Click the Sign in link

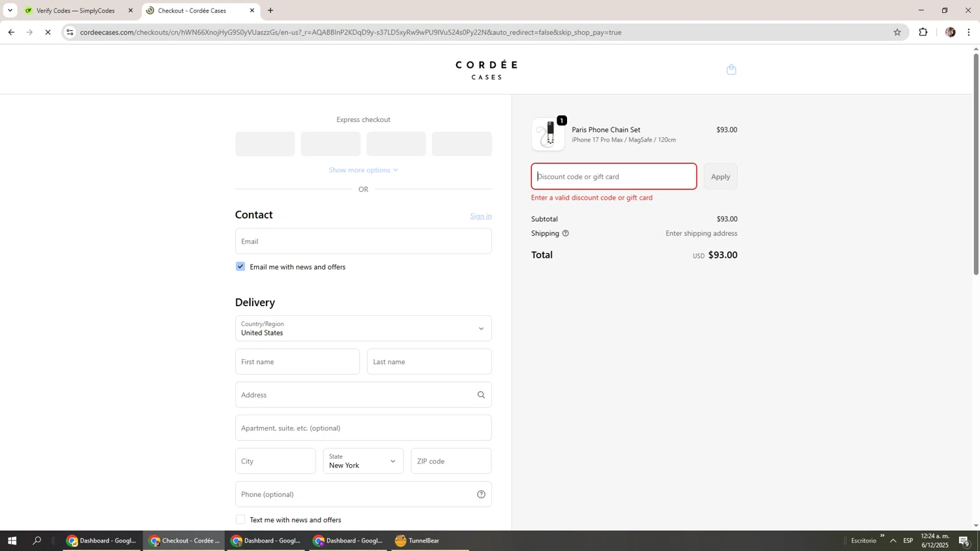click(481, 216)
